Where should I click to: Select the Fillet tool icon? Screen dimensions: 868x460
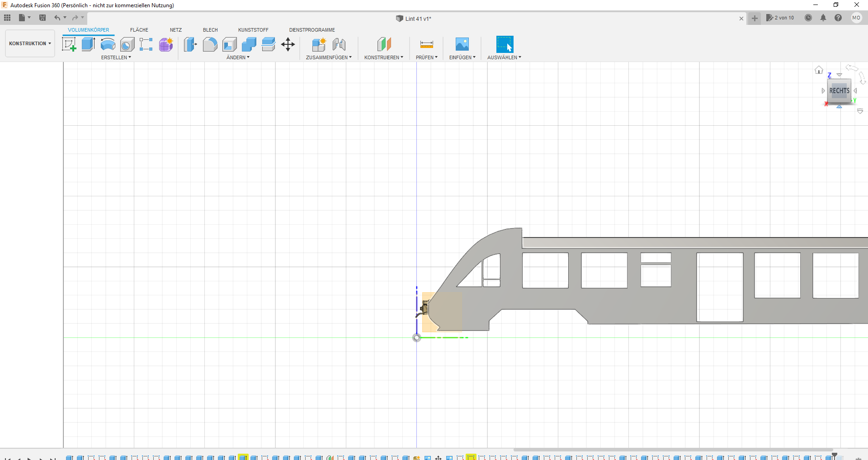[210, 44]
